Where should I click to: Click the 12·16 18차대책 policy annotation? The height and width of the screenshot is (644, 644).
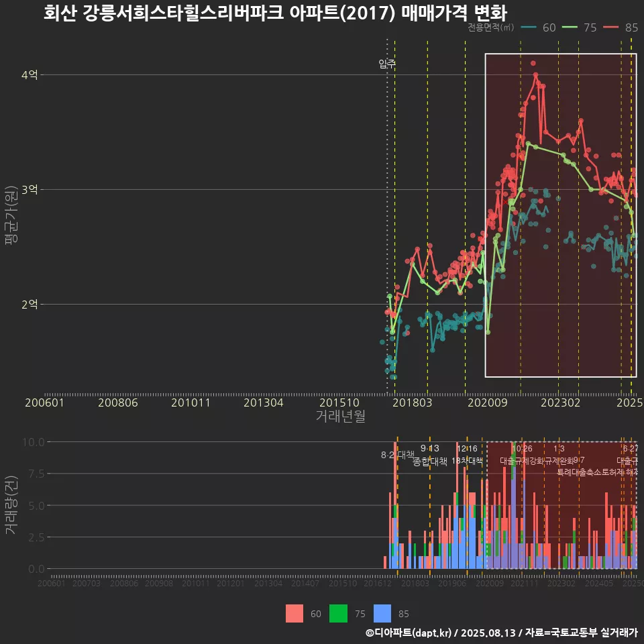pyautogui.click(x=467, y=455)
